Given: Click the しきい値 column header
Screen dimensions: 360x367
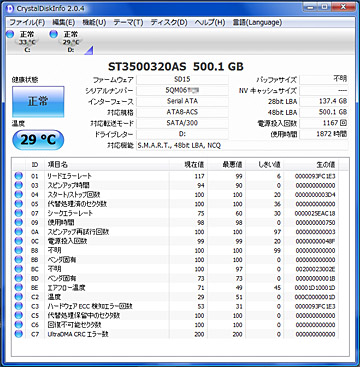Looking at the screenshot, I should tap(264, 164).
